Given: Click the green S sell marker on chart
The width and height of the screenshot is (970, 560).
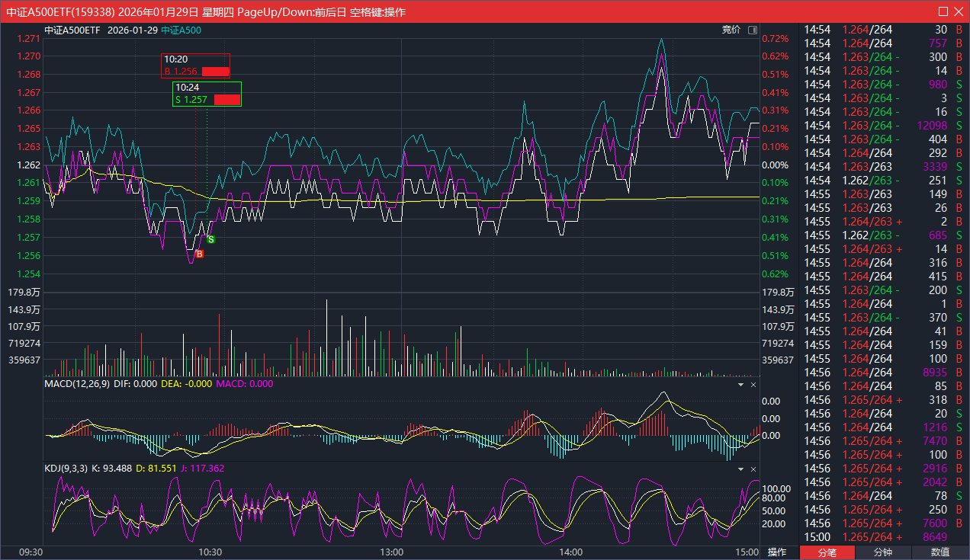Looking at the screenshot, I should tap(211, 239).
